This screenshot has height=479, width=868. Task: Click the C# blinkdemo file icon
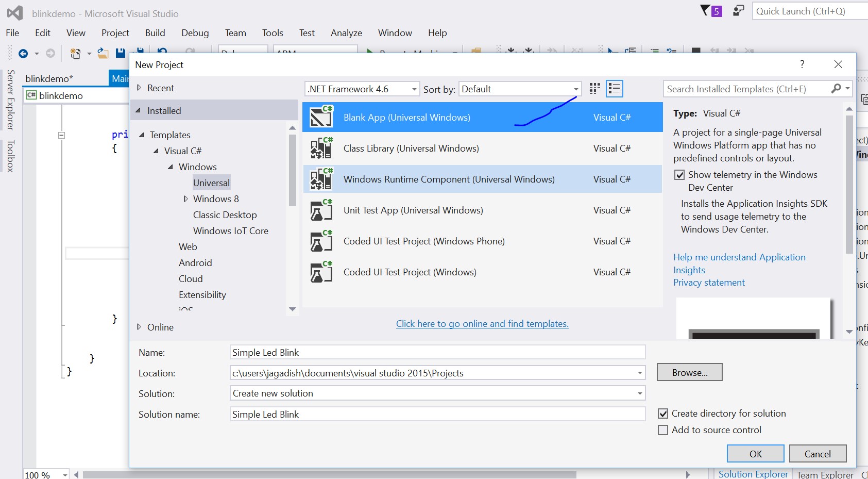31,95
